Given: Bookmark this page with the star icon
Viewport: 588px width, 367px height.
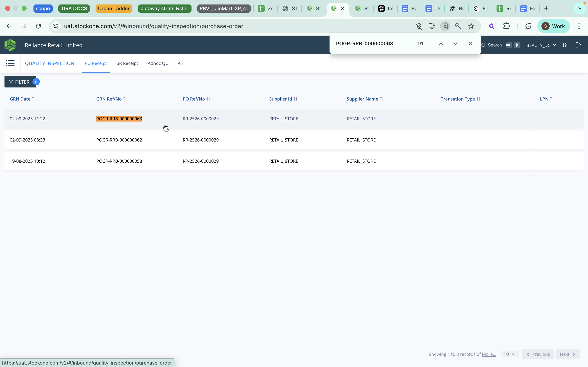Looking at the screenshot, I should pyautogui.click(x=471, y=26).
